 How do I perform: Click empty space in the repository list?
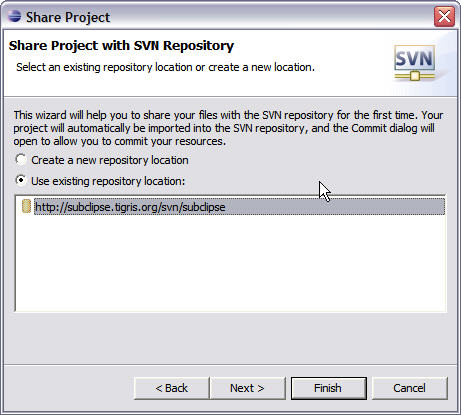click(230, 263)
